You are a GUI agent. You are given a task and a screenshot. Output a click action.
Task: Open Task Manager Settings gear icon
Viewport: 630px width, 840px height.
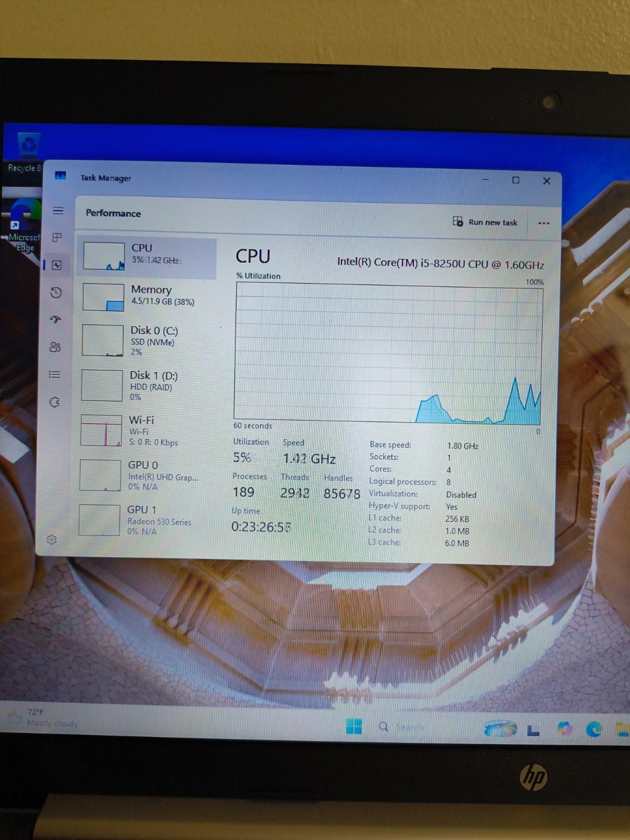click(x=51, y=539)
